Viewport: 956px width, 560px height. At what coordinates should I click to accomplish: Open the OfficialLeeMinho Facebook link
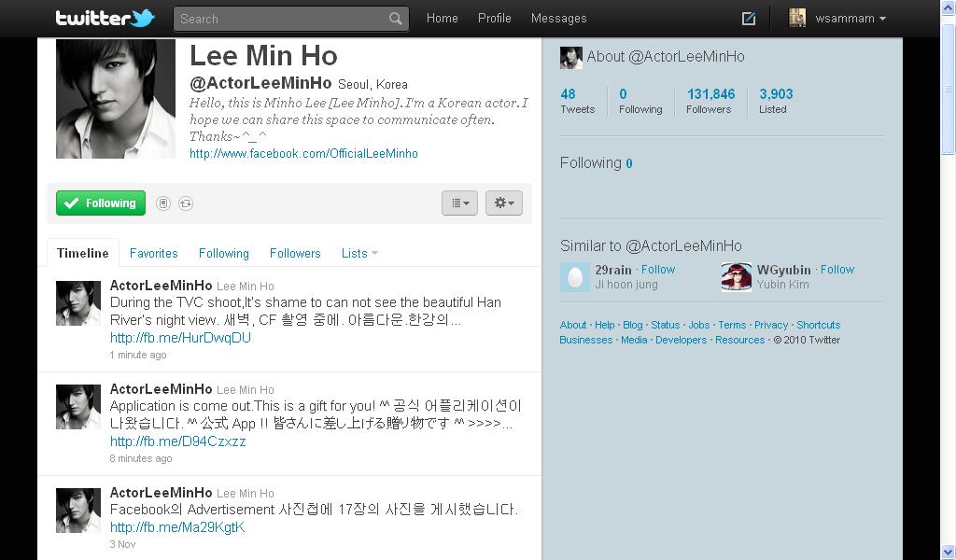coord(303,154)
